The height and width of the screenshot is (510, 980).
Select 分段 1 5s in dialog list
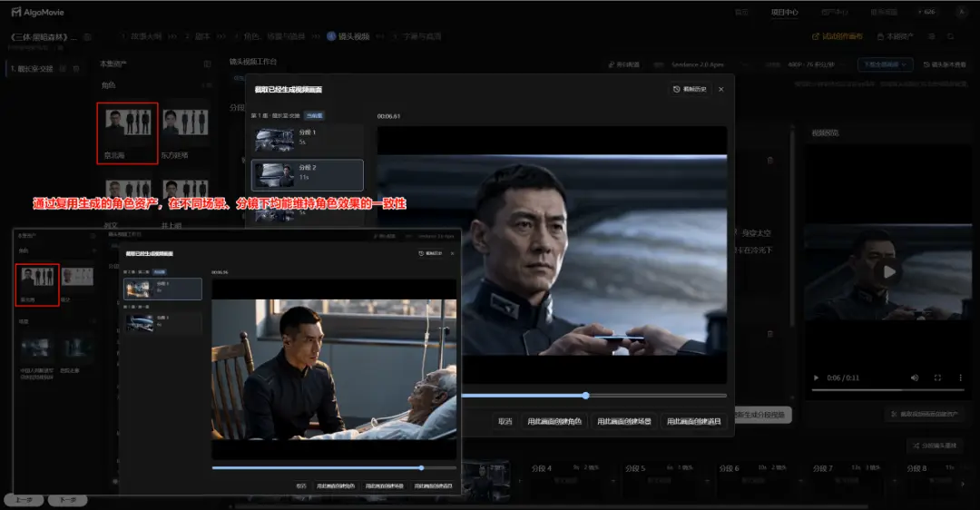click(307, 139)
